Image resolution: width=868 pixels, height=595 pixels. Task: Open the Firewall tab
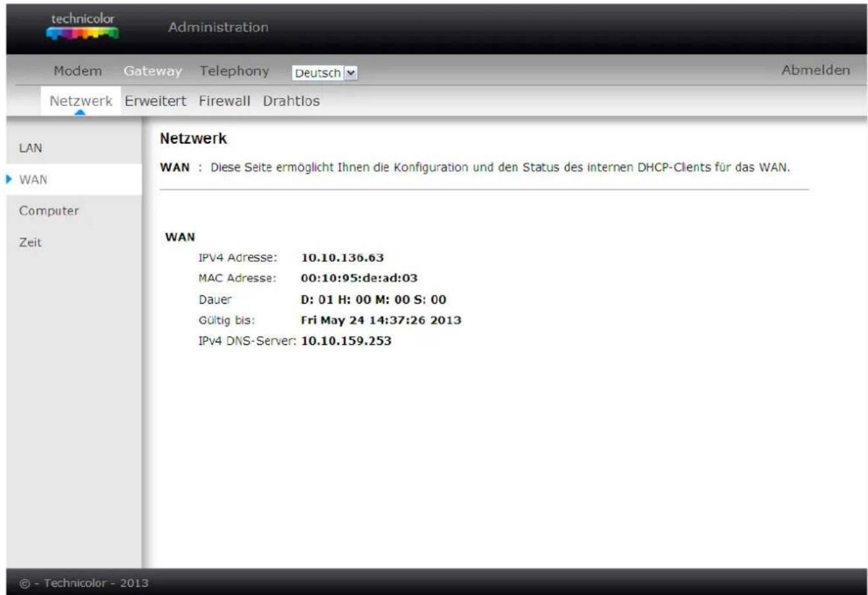pos(224,101)
